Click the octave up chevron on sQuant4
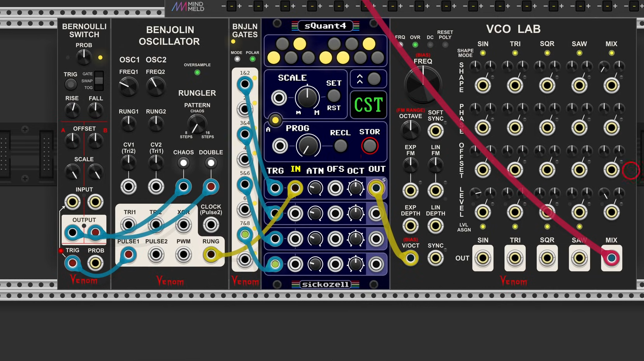Screen dimensions: 644x361 click(x=360, y=76)
